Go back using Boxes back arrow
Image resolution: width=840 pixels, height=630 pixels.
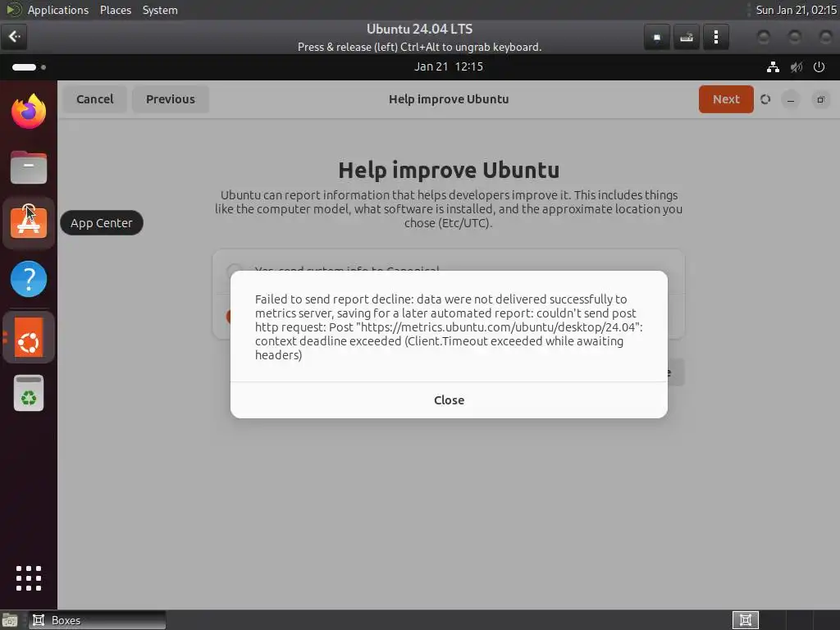pos(15,36)
